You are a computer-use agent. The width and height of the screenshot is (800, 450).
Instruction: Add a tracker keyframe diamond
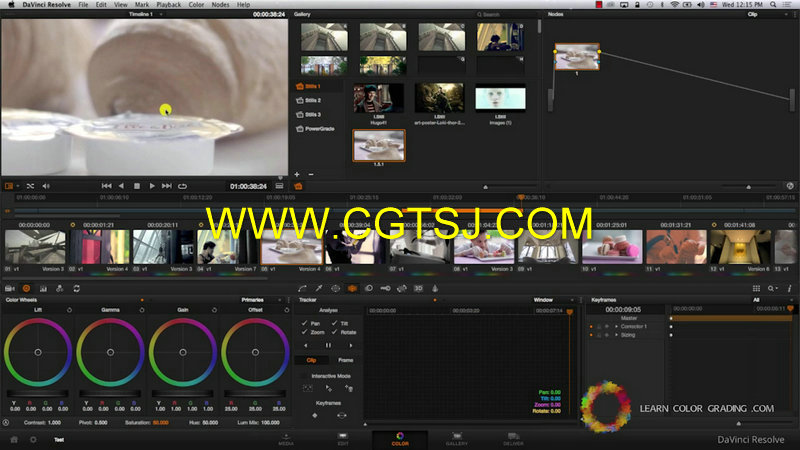(x=315, y=415)
